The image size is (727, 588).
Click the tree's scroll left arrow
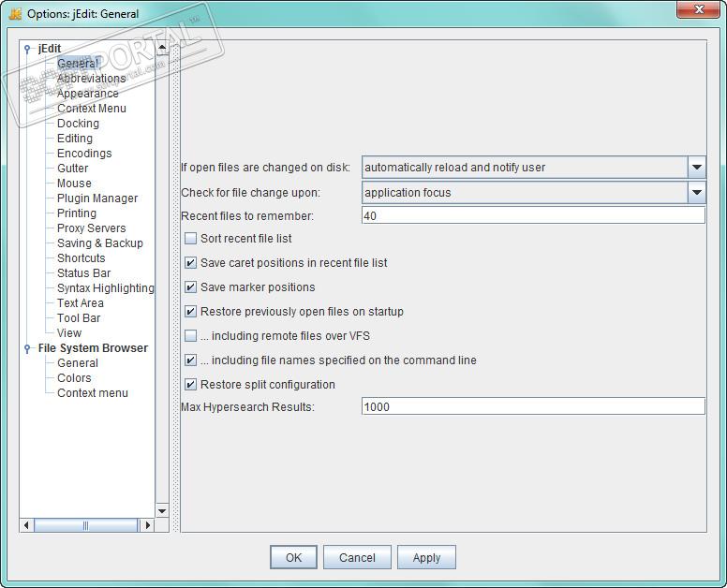click(x=26, y=525)
